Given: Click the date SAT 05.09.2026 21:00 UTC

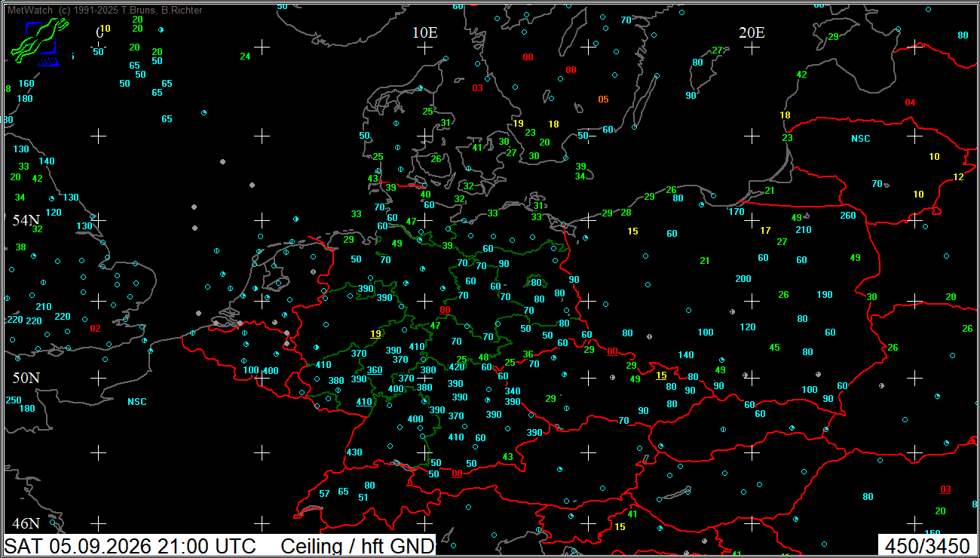Looking at the screenshot, I should 130,546.
